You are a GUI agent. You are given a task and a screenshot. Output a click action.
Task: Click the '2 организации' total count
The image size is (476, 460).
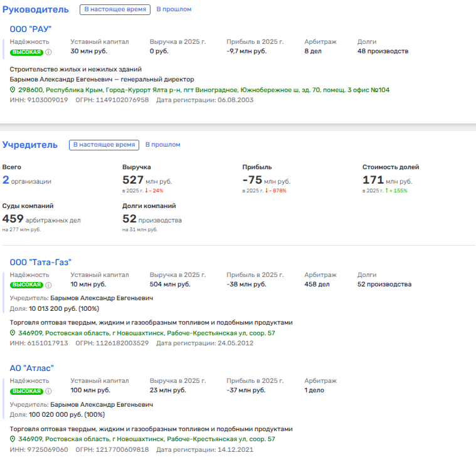27,181
